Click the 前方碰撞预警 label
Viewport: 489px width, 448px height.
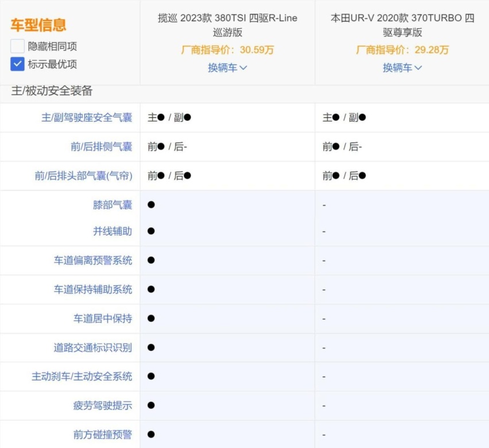[x=103, y=434]
